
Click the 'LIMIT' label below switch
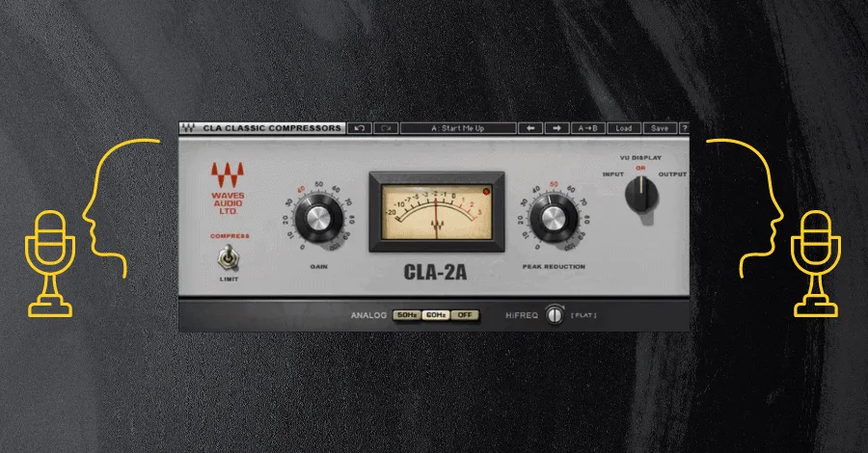click(x=229, y=280)
